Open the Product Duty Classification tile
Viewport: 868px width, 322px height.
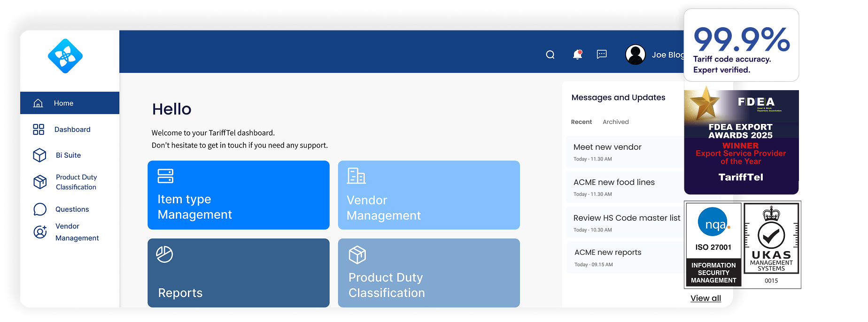coord(428,273)
